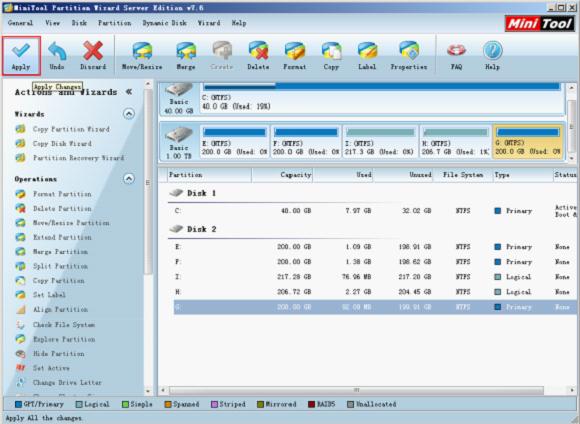Click the Format toolbar icon

pyautogui.click(x=294, y=51)
